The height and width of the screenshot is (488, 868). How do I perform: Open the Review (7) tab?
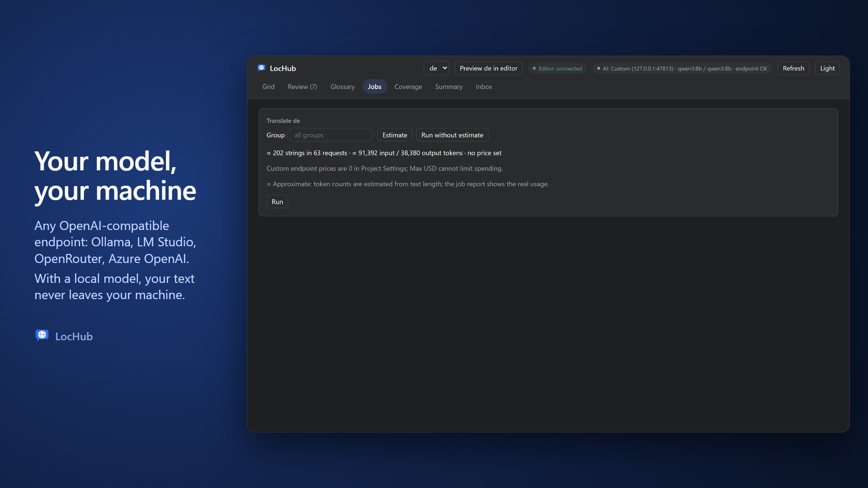coord(302,87)
